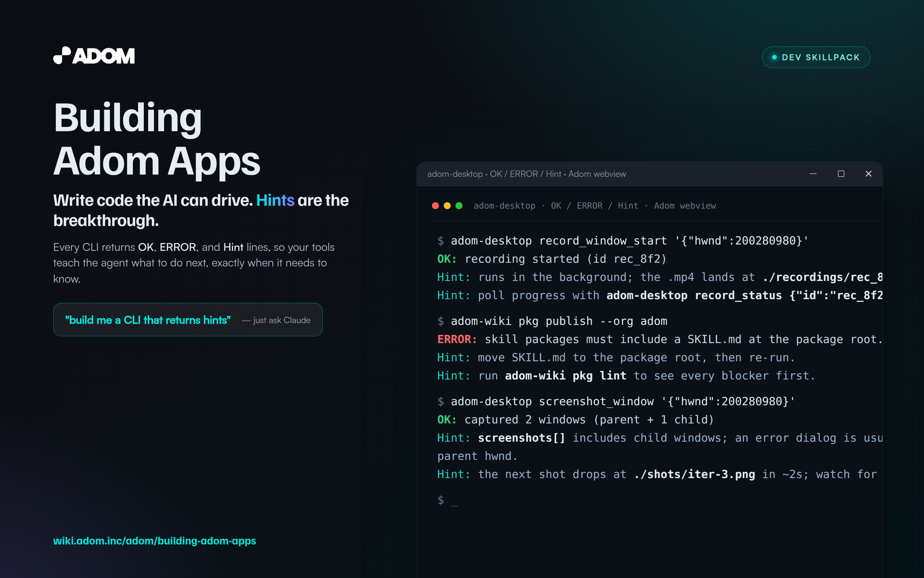The image size is (924, 578).
Task: Click the "adom-wiki pkg publish --org adom" command
Action: coord(553,321)
